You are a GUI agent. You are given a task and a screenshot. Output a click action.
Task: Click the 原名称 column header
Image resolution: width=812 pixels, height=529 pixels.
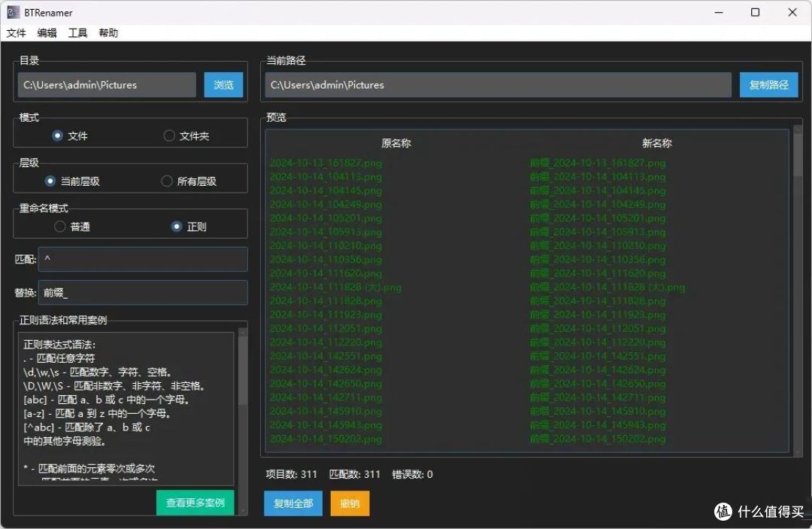click(396, 144)
